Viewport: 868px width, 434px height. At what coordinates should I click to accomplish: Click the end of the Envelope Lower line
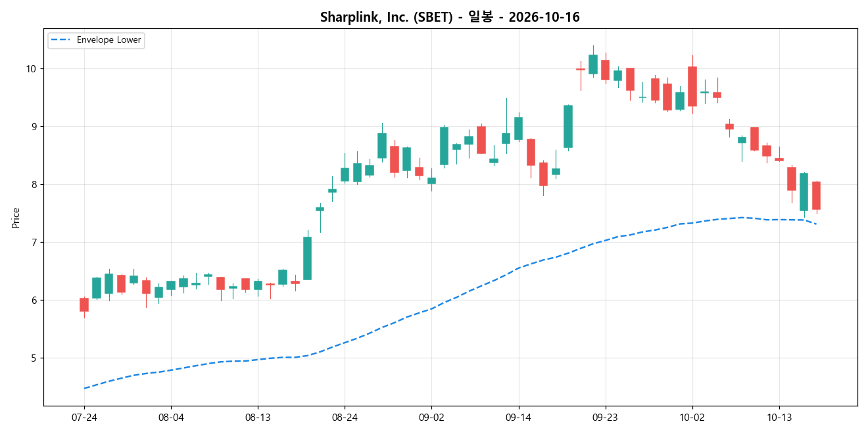click(x=816, y=224)
